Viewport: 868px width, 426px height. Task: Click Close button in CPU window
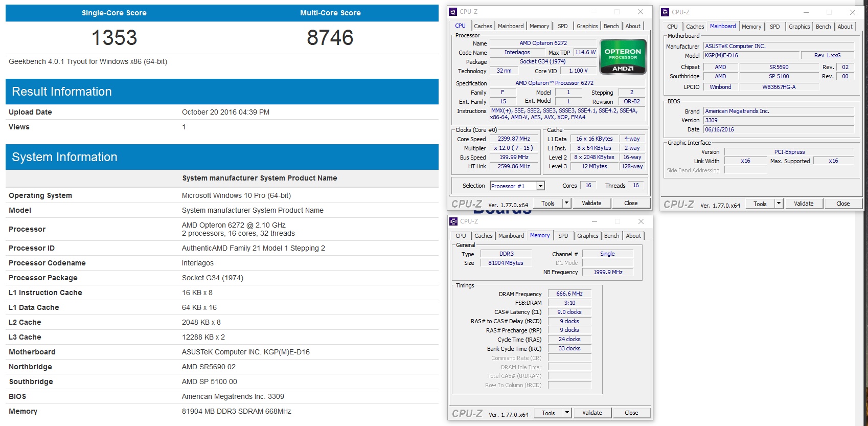(x=631, y=203)
